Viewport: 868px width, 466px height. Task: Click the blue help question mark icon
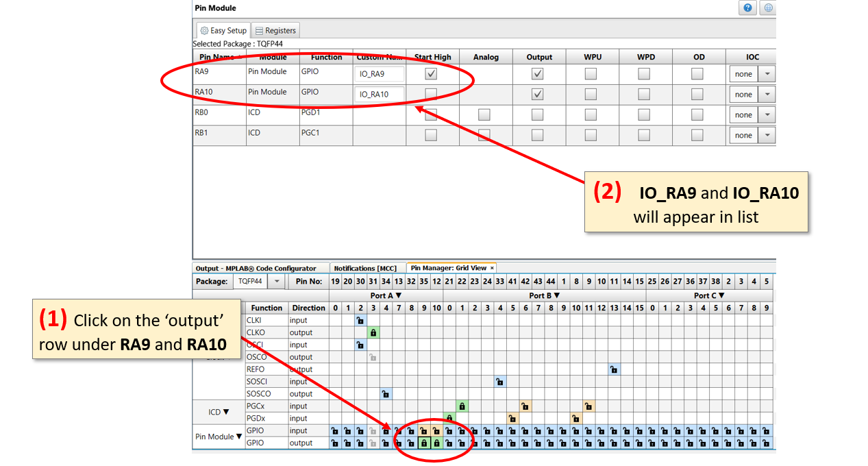click(x=747, y=8)
